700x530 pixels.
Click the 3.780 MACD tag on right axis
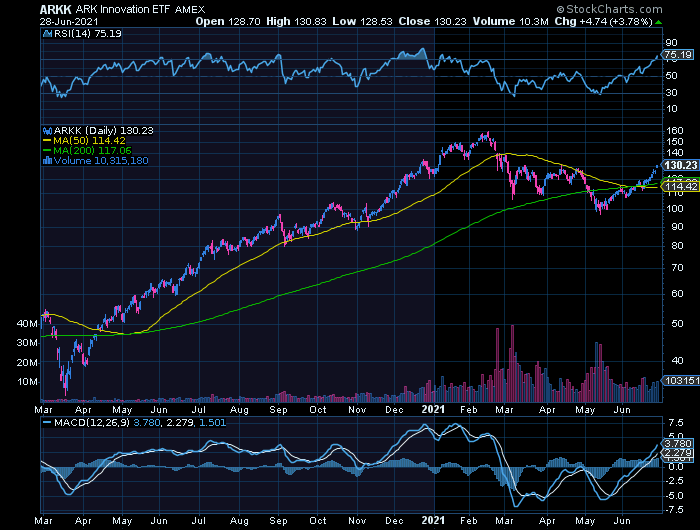677,443
